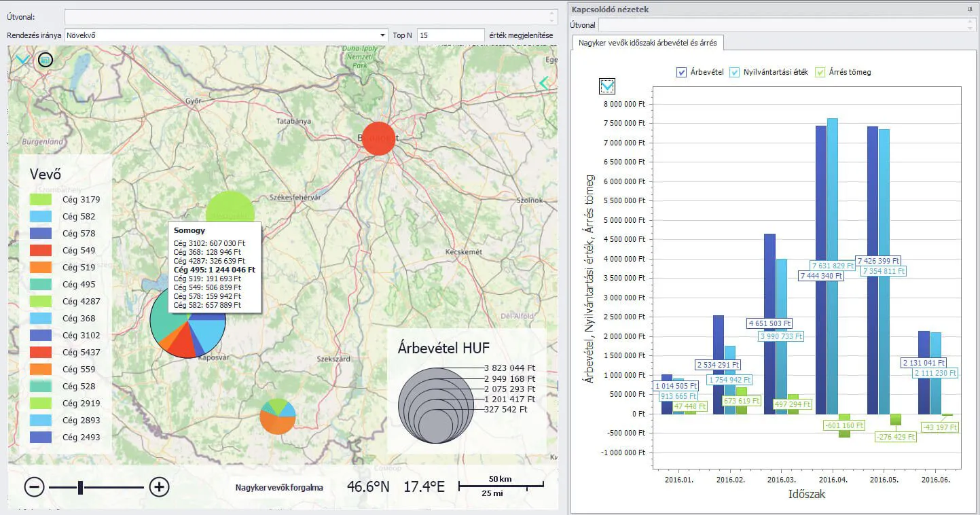980x515 pixels.
Task: Expand the chart options chevron button
Action: point(607,86)
